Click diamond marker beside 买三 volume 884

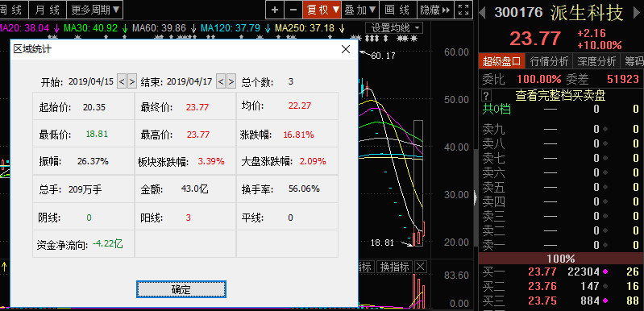(605, 301)
